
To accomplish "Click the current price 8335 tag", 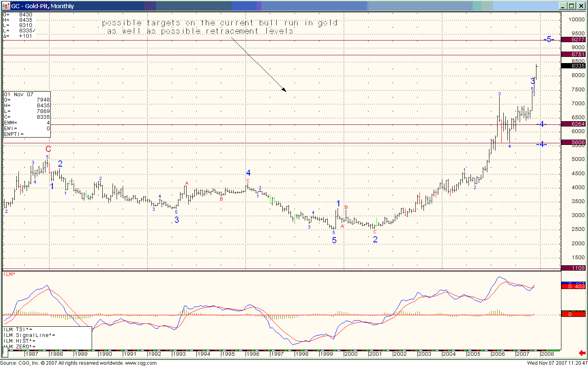I will click(x=574, y=66).
